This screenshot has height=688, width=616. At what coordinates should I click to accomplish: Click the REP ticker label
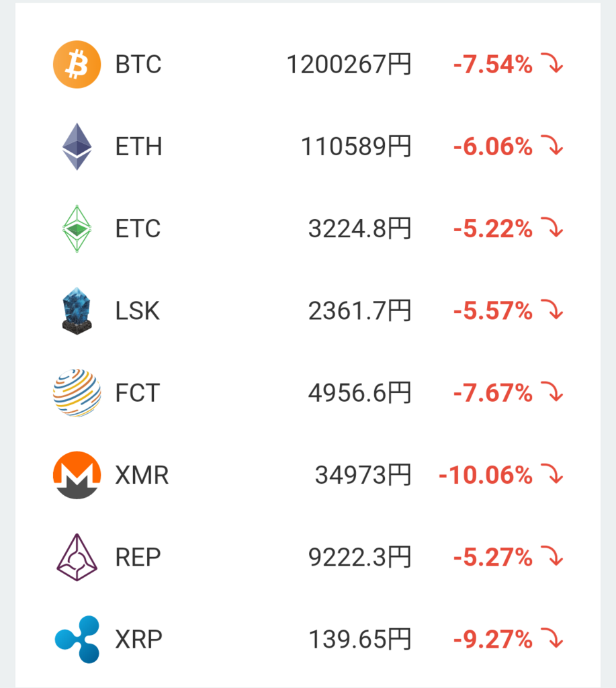(138, 557)
